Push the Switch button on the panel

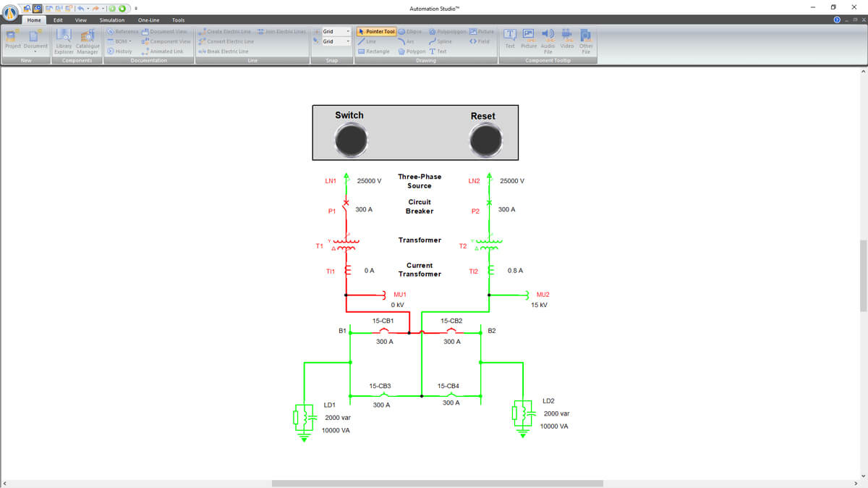(351, 140)
